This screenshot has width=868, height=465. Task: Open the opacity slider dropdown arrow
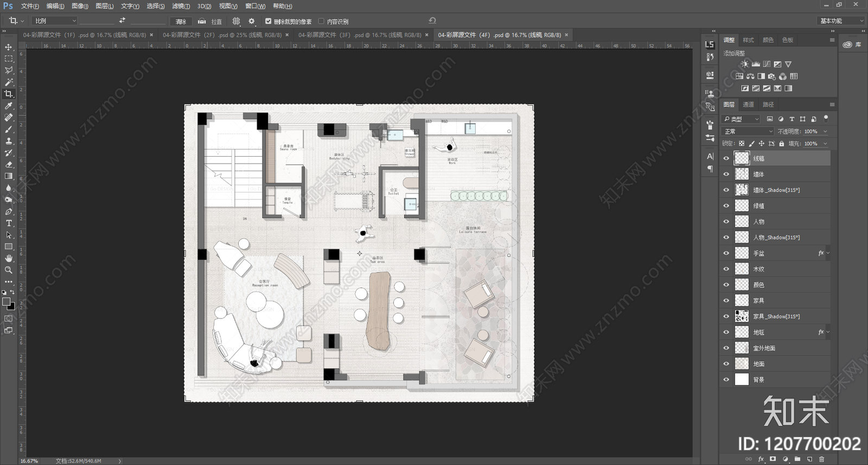point(825,131)
